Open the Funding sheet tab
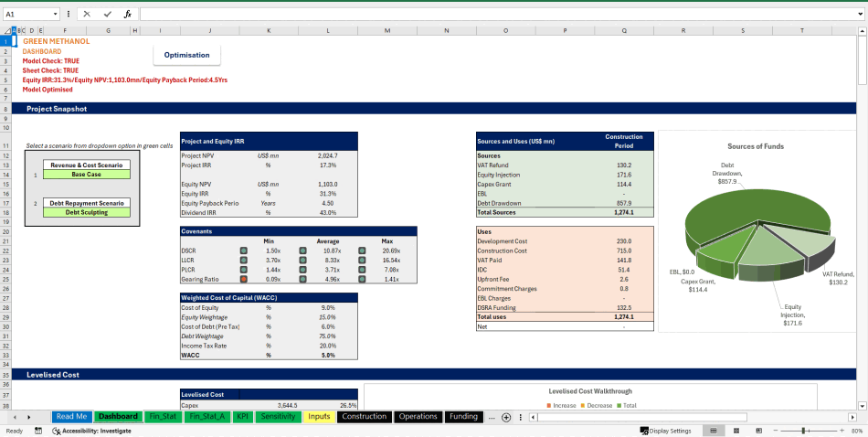The image size is (868, 437). 464,417
